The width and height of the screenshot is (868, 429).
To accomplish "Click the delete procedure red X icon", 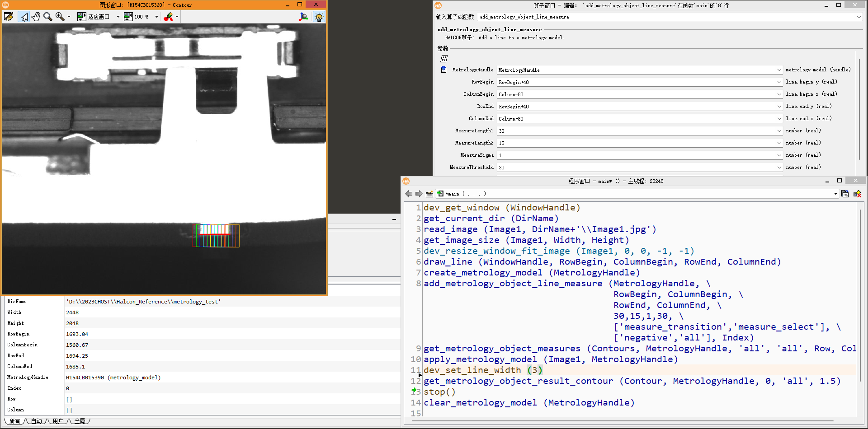I will 857,194.
